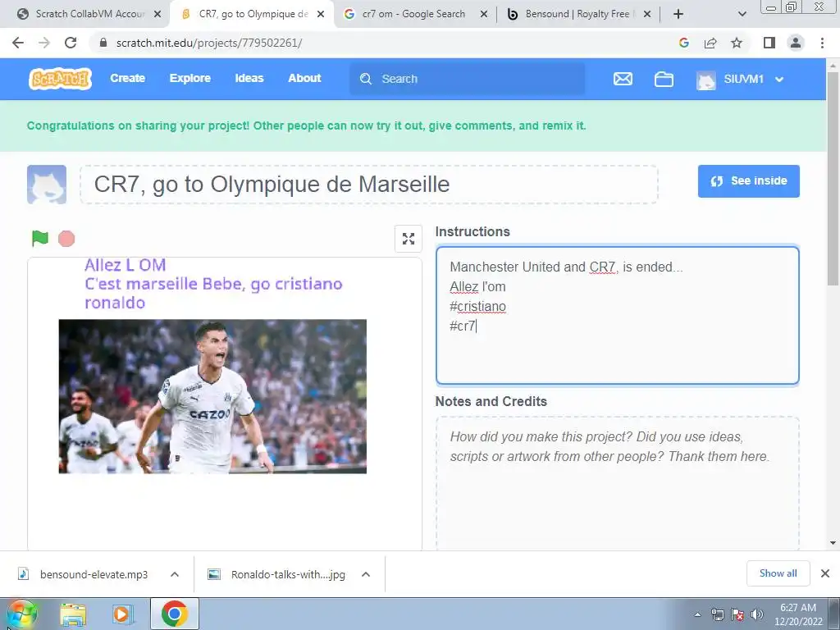Go back with the browser back arrow
The width and height of the screenshot is (840, 630).
[x=18, y=43]
